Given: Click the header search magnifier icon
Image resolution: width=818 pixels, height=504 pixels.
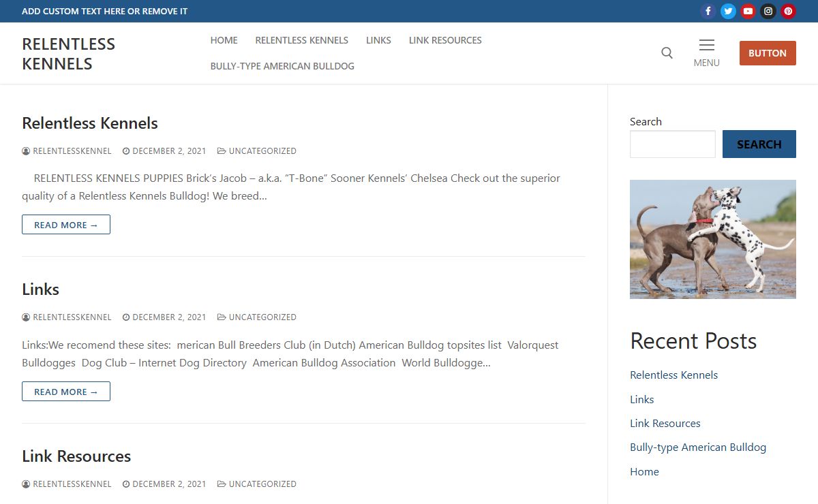Looking at the screenshot, I should (x=667, y=53).
